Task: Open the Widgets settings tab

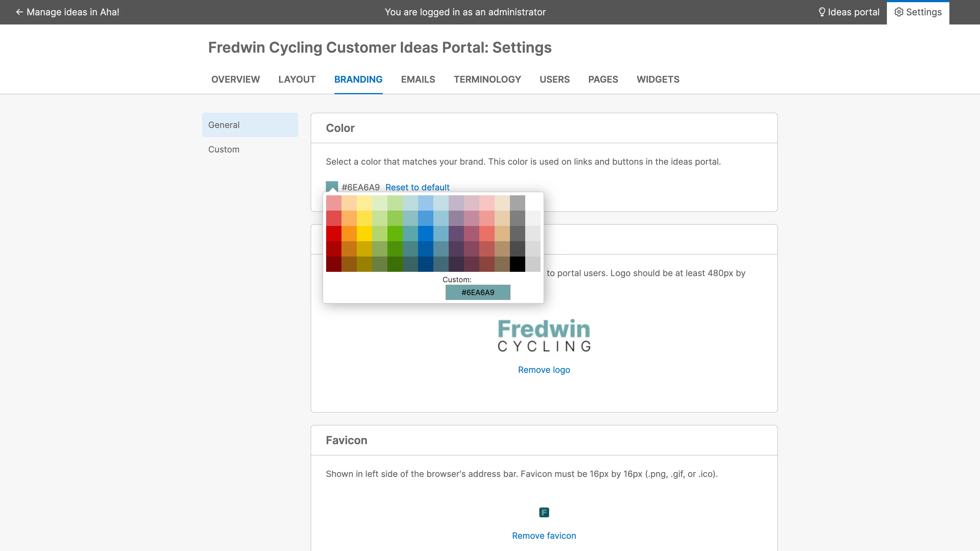Action: [658, 80]
